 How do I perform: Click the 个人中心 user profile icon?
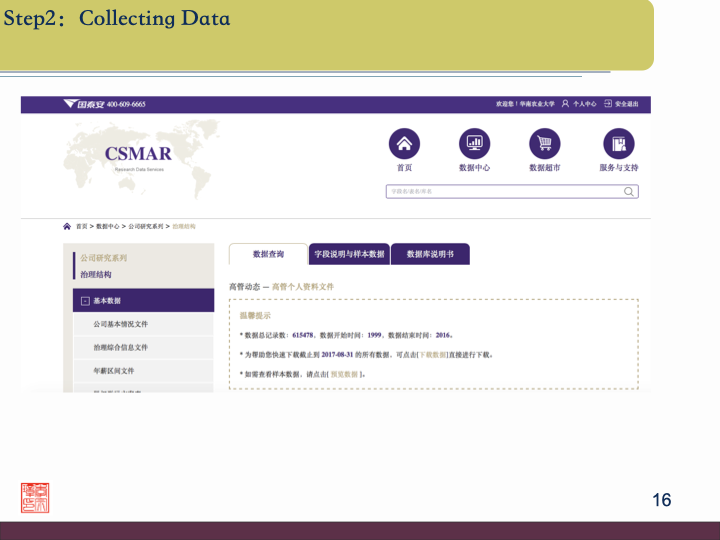pos(566,104)
